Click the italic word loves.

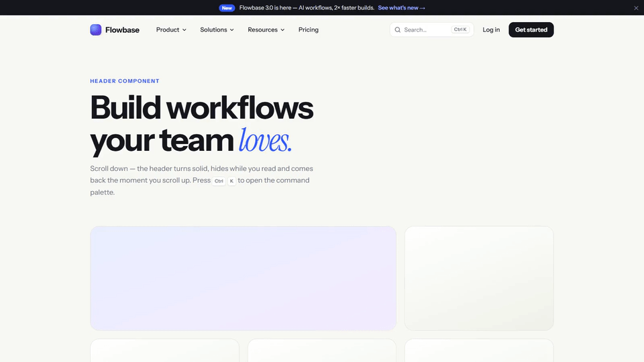pos(266,140)
